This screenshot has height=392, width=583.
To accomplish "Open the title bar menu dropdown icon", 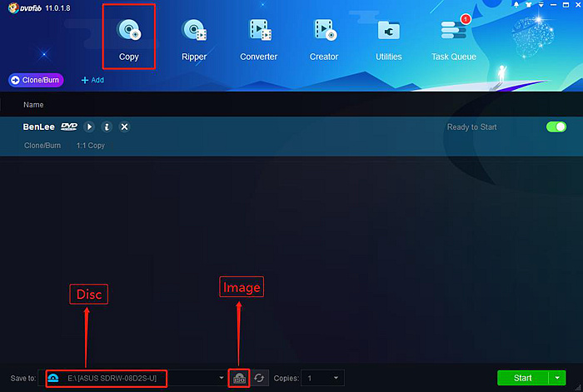I will [x=541, y=5].
